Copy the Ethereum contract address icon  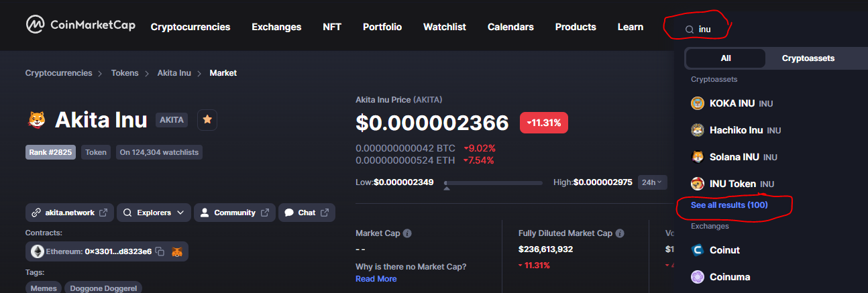[160, 251]
